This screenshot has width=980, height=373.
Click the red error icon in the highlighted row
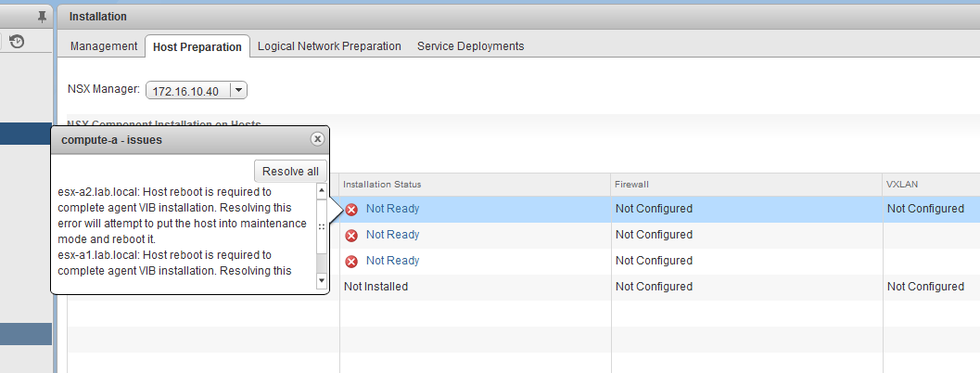point(351,210)
